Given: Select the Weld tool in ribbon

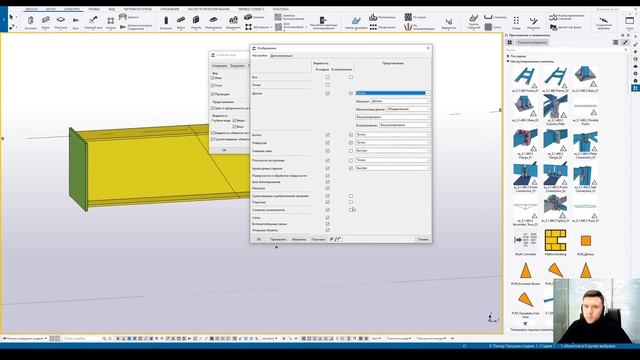Looking at the screenshot, I should (x=93, y=22).
